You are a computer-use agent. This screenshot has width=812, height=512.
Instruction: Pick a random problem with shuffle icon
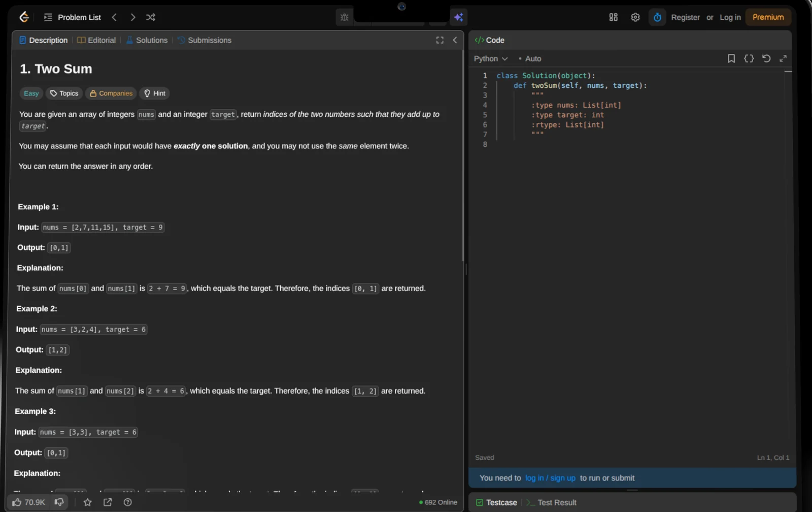(x=151, y=17)
